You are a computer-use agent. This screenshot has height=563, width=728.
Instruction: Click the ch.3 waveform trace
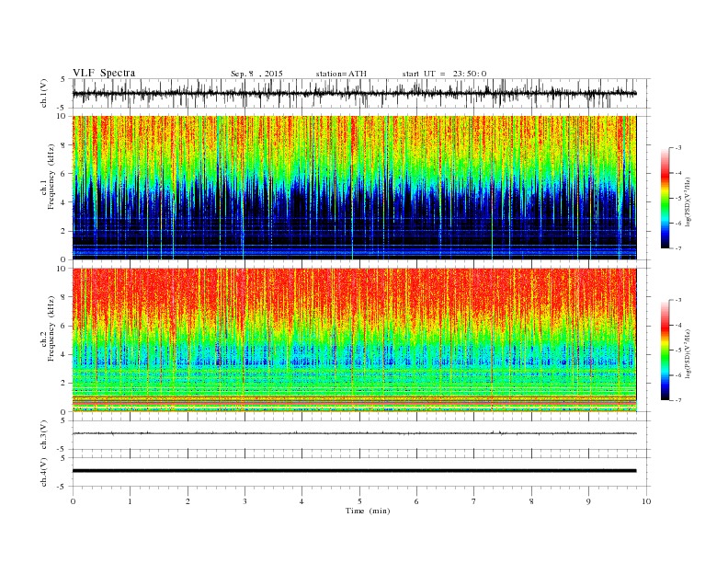tap(354, 433)
